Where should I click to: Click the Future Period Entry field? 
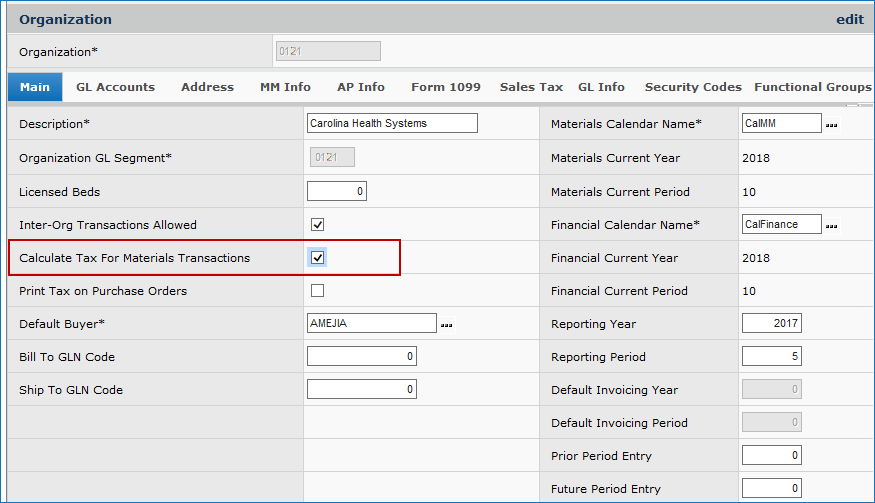click(x=772, y=488)
